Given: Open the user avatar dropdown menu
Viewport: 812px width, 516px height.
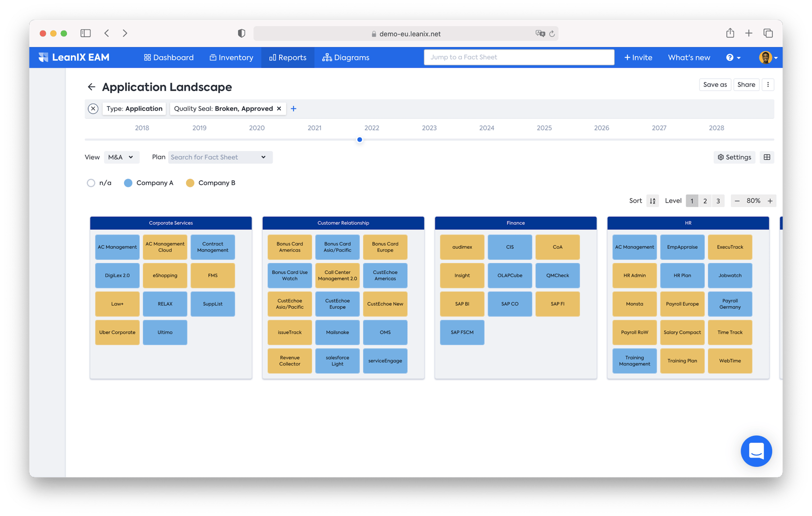Looking at the screenshot, I should (766, 58).
